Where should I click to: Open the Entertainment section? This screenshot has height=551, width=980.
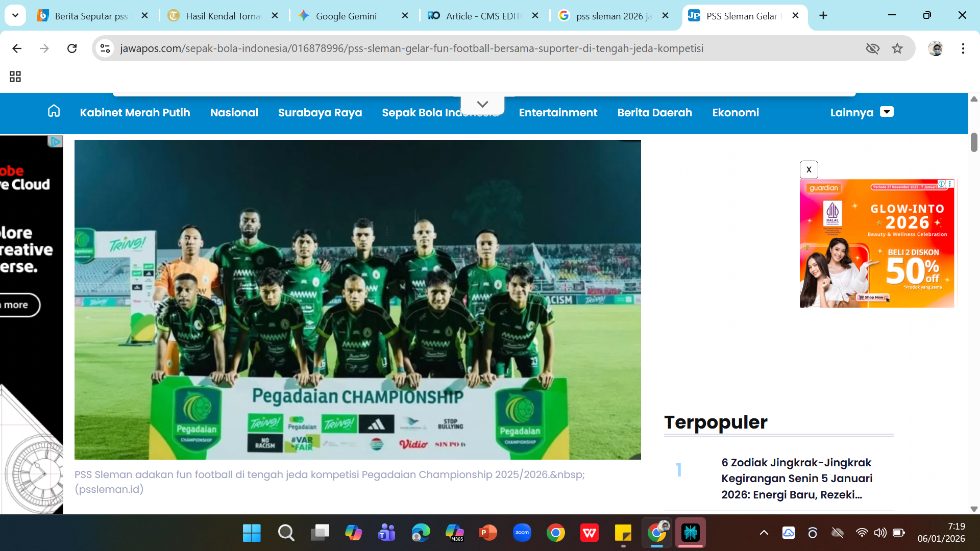[x=558, y=113]
